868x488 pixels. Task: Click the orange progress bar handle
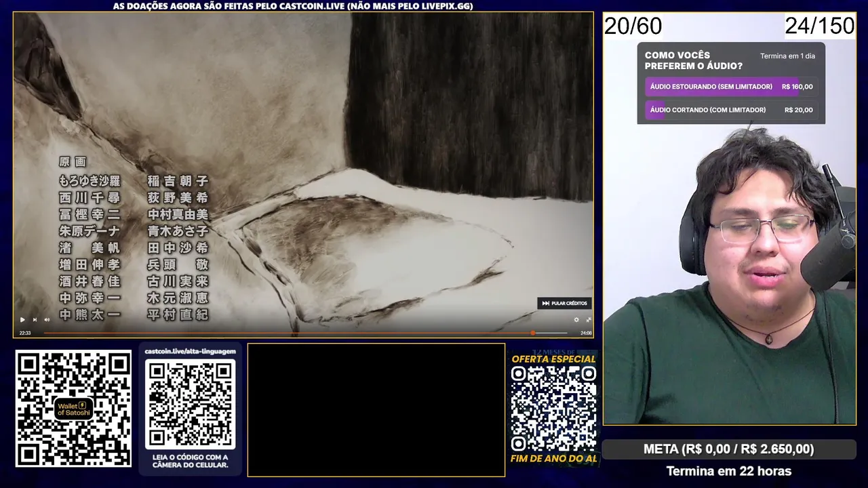[x=532, y=333]
